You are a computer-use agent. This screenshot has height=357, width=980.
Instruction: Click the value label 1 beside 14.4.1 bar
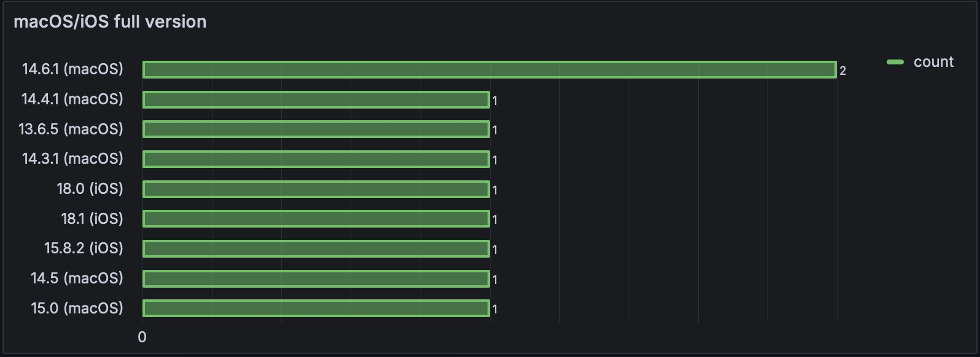pyautogui.click(x=495, y=101)
